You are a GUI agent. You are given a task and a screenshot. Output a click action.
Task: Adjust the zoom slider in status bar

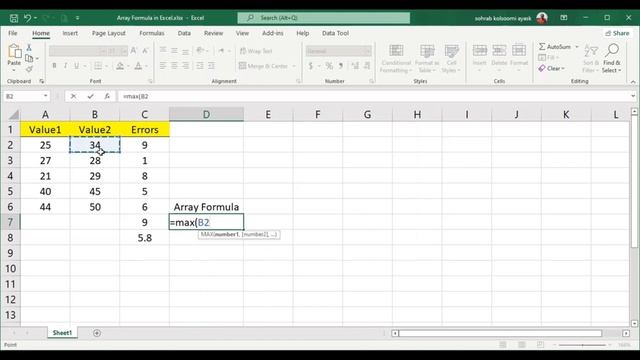pyautogui.click(x=582, y=345)
